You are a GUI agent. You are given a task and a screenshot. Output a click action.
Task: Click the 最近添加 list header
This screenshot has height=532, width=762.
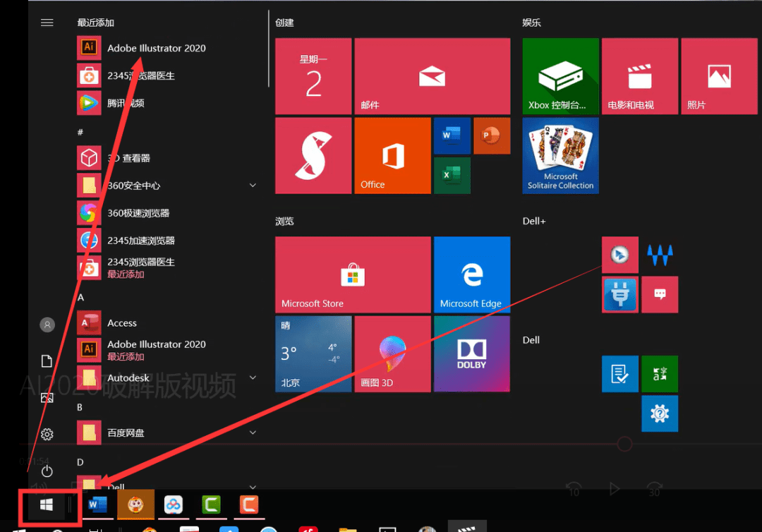96,23
